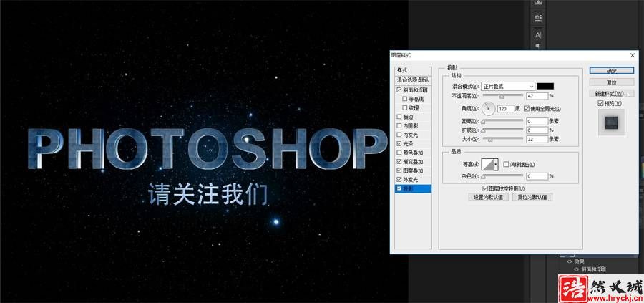The height and width of the screenshot is (303, 644).
Task: Click the 杂色 noise slider
Action: click(503, 176)
